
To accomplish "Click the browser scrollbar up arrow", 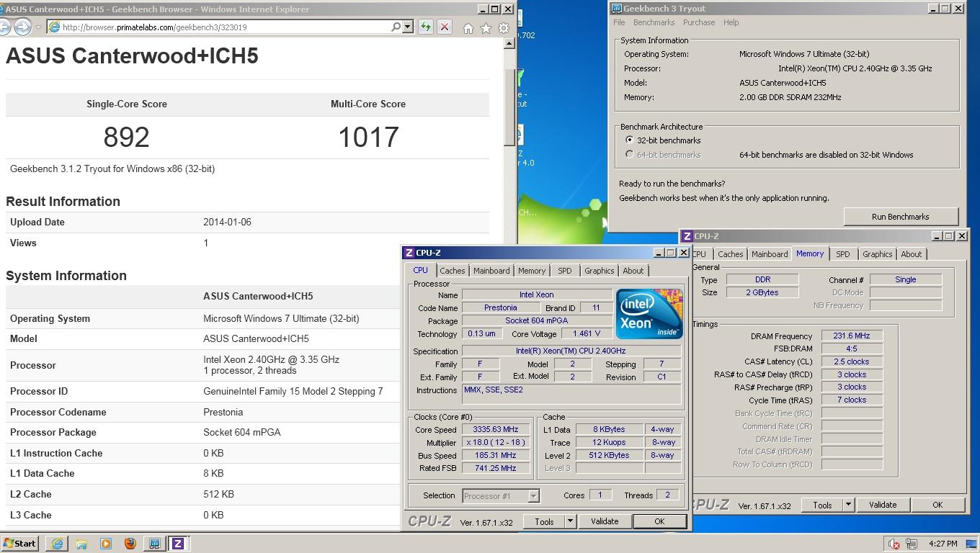I will 509,43.
